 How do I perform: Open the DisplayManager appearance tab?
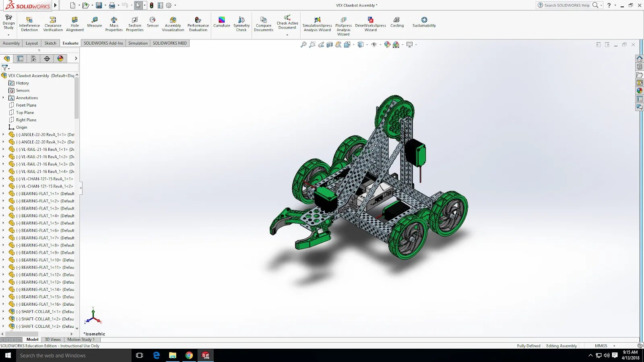coord(60,59)
